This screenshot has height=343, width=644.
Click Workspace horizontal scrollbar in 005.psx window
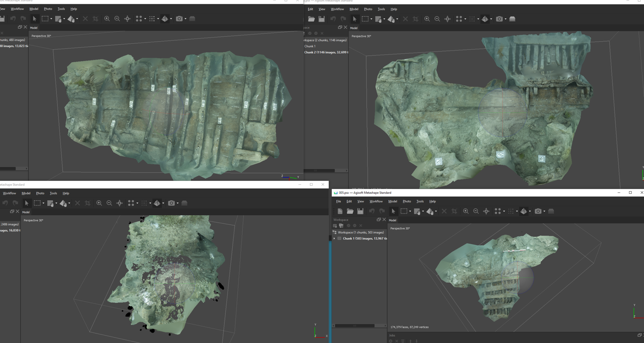[x=355, y=326]
